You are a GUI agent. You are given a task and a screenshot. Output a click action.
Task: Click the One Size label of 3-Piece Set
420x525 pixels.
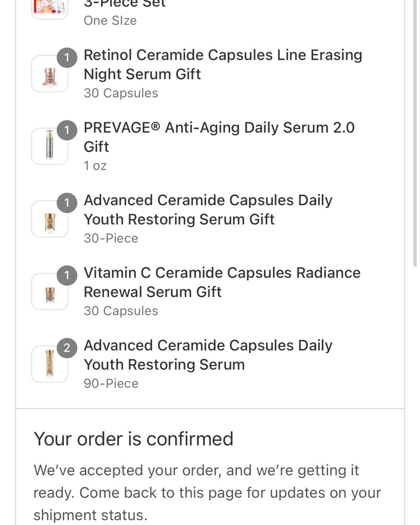110,20
